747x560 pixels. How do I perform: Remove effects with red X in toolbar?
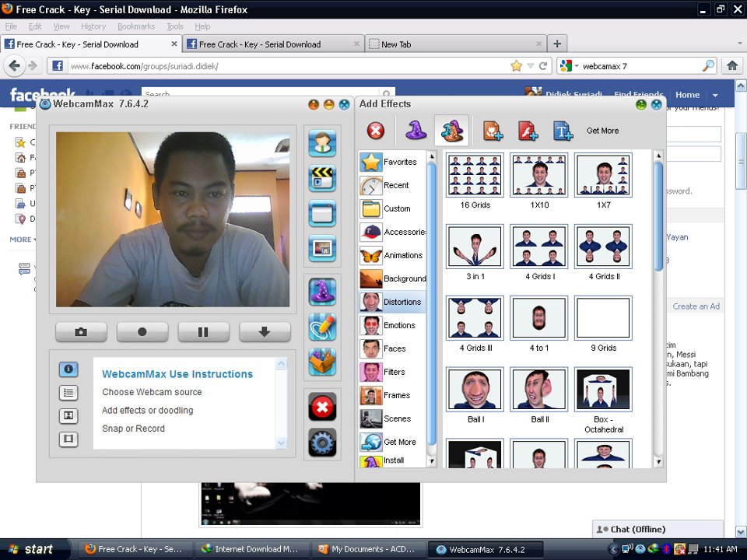point(375,131)
